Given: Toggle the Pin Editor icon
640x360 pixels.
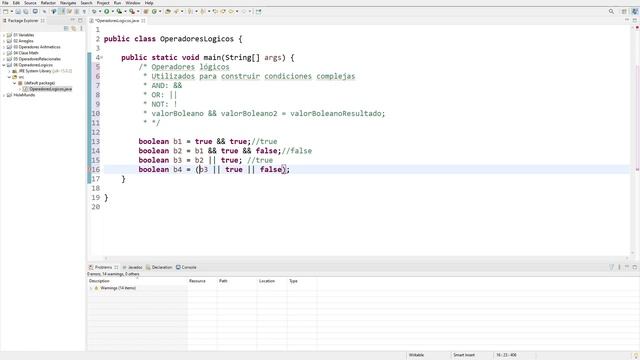Looking at the screenshot, I should pyautogui.click(x=258, y=11).
